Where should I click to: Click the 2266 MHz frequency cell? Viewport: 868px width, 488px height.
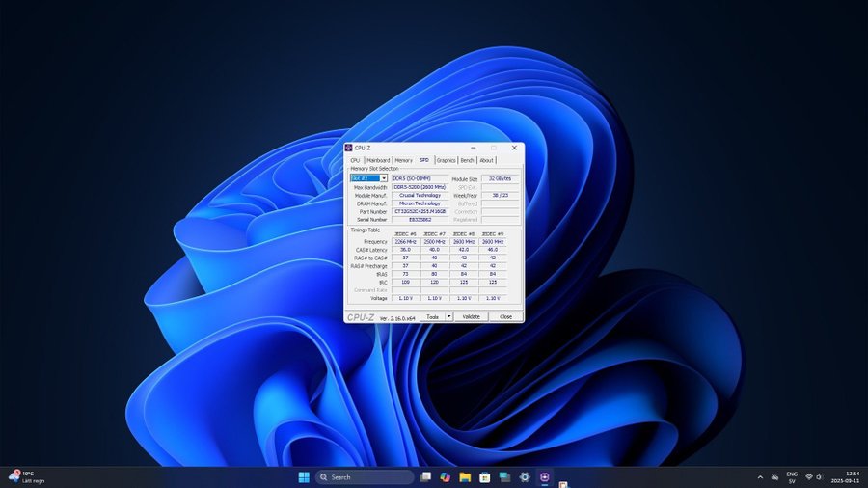(x=405, y=242)
